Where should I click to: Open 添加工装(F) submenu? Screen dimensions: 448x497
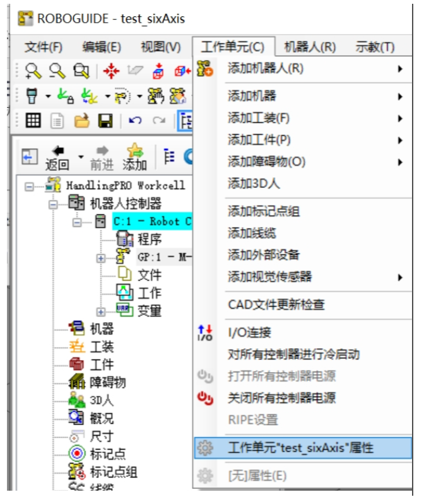(x=303, y=118)
